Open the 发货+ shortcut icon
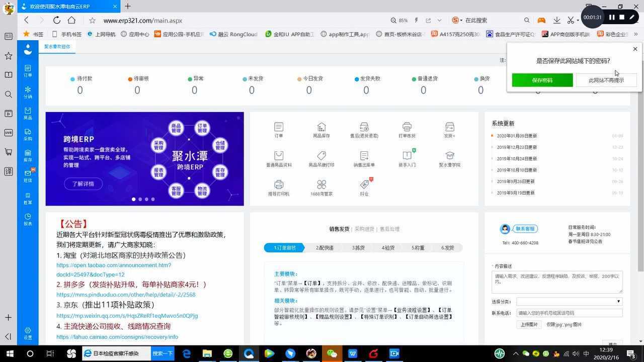The height and width of the screenshot is (362, 644). [x=449, y=130]
